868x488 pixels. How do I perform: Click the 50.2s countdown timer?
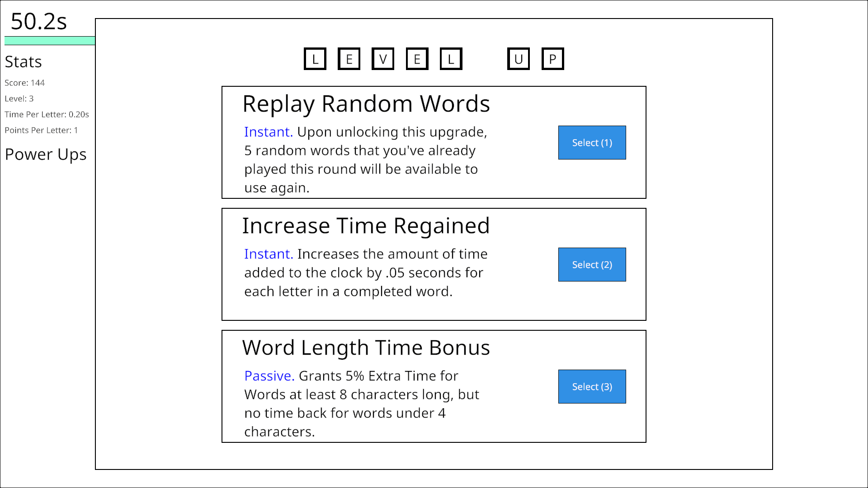click(x=39, y=21)
